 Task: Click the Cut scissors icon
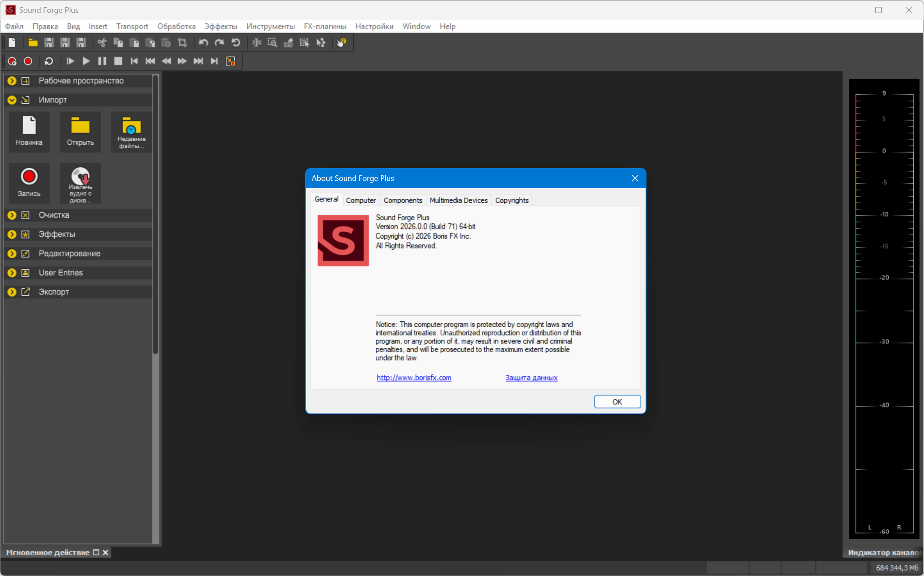coord(102,43)
